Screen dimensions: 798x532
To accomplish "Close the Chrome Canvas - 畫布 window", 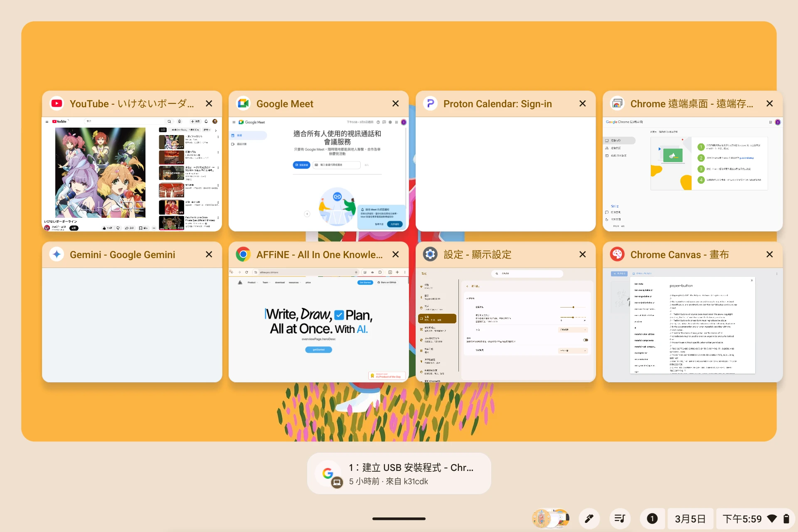I will 770,254.
